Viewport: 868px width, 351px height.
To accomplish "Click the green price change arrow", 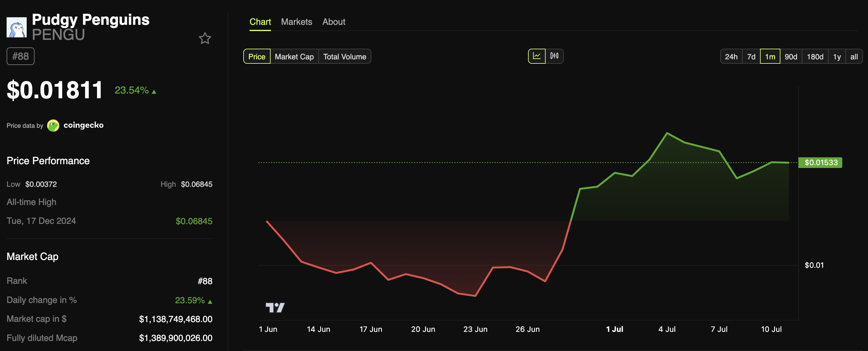I will [154, 92].
